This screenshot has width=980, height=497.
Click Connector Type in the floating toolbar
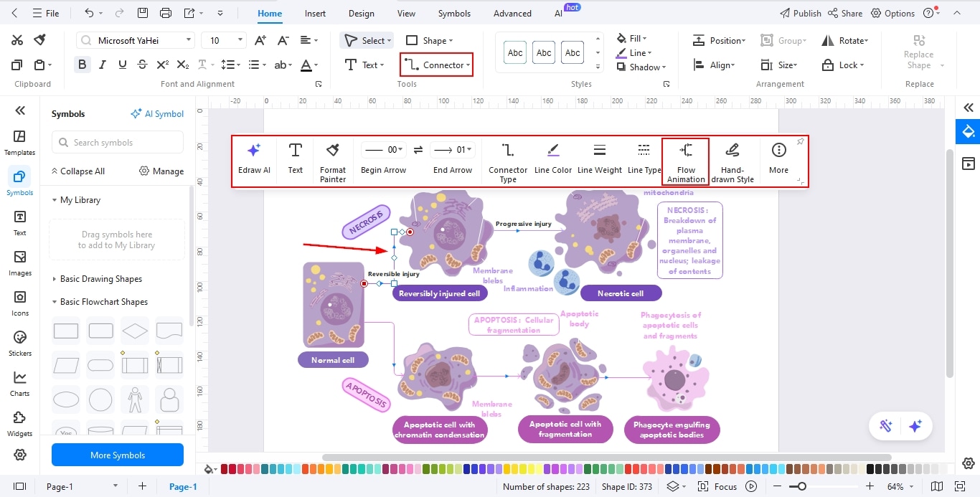(508, 162)
